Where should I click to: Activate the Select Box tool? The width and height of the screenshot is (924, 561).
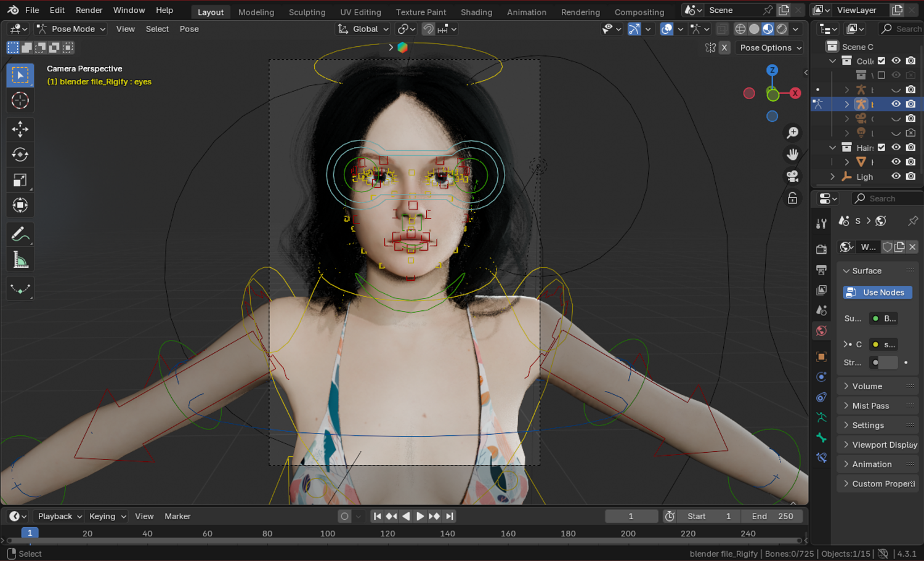point(20,75)
